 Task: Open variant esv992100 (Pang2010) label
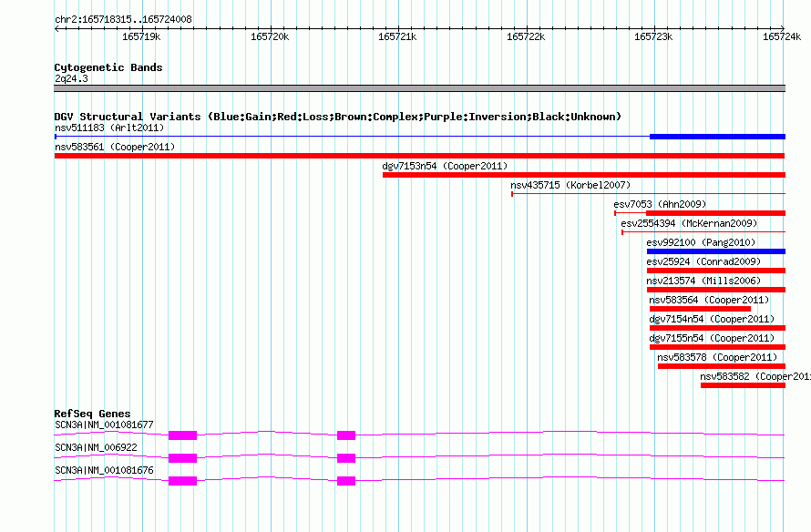coord(701,242)
